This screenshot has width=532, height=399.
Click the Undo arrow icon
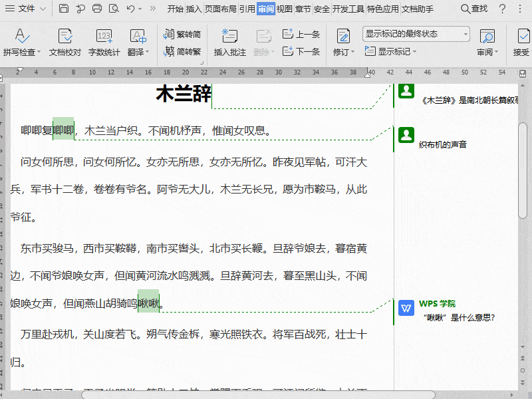click(x=130, y=9)
